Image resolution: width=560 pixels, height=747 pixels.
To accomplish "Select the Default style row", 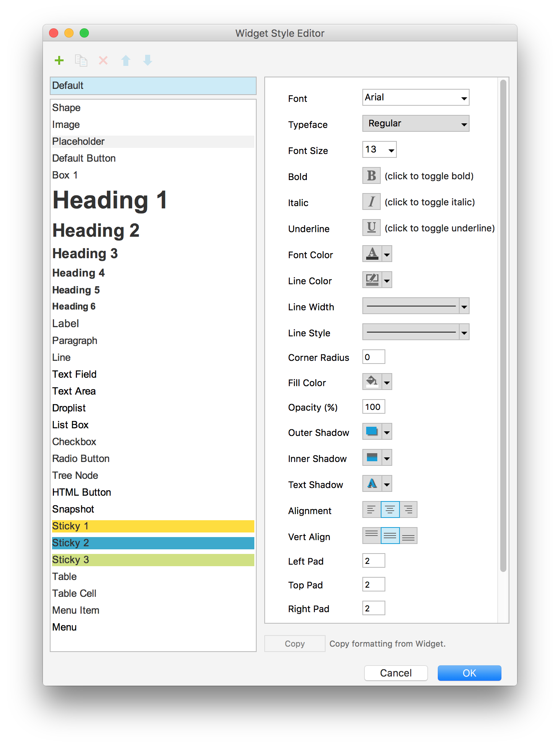I will coord(153,85).
